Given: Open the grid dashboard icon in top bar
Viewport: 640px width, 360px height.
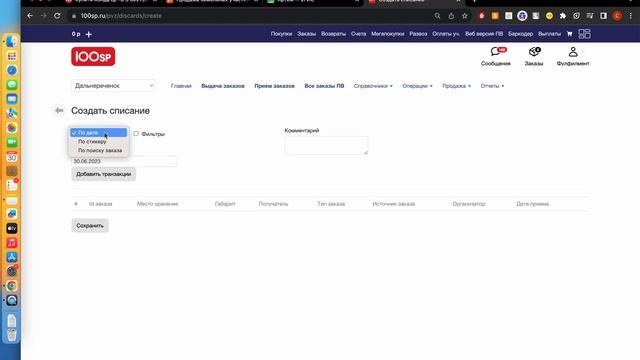Looking at the screenshot, I should pyautogui.click(x=584, y=34).
